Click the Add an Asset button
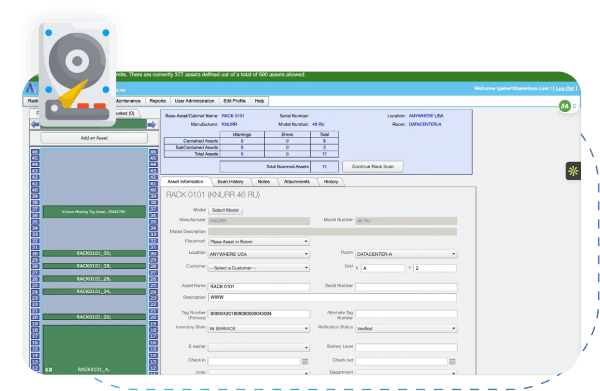 point(94,138)
